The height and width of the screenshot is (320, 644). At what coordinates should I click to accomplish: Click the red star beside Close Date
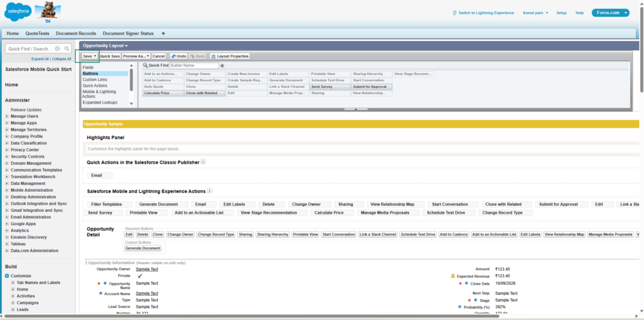(x=460, y=284)
